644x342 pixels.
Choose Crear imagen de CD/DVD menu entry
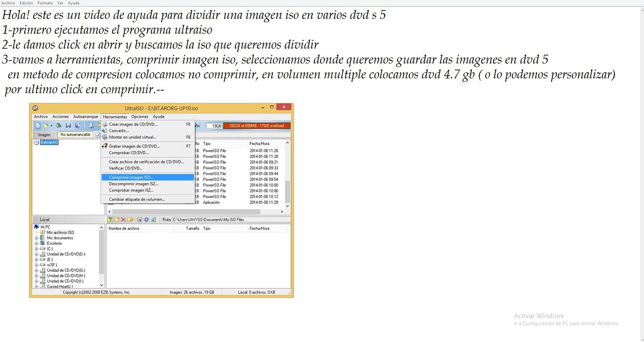point(148,124)
